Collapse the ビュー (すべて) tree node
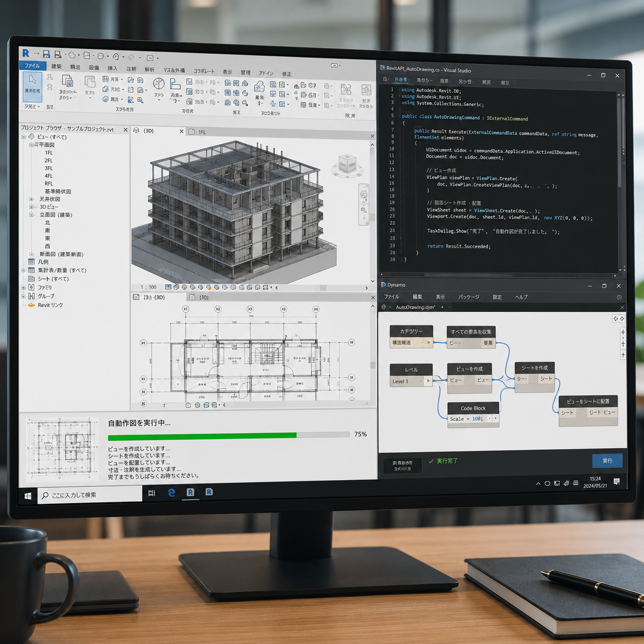The height and width of the screenshot is (644, 644). pyautogui.click(x=24, y=137)
